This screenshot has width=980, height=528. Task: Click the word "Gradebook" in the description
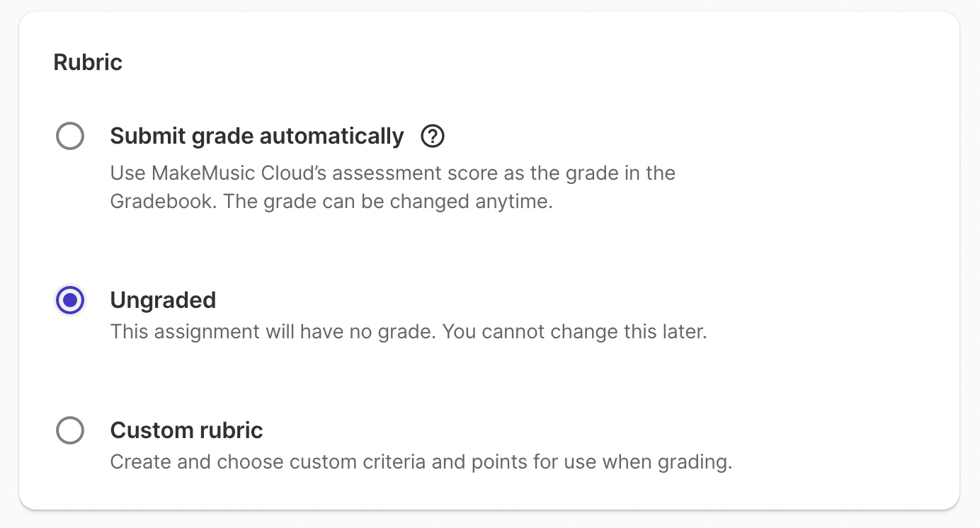tap(163, 202)
